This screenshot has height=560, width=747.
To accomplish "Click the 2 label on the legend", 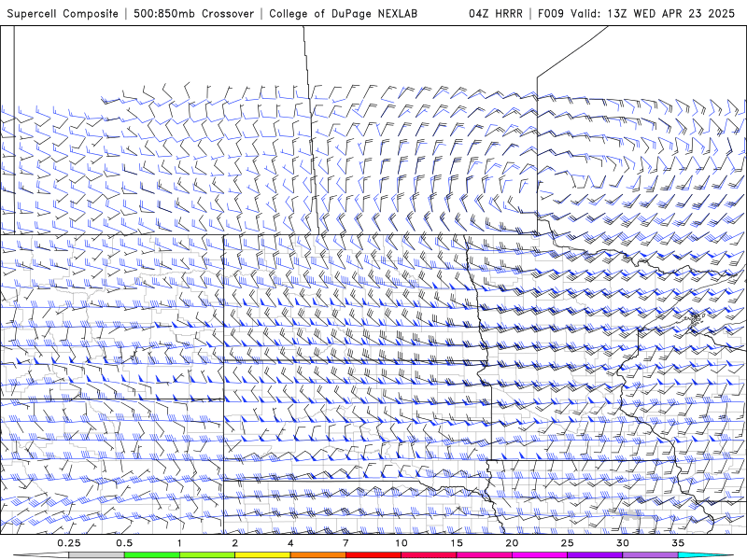I will [x=235, y=543].
